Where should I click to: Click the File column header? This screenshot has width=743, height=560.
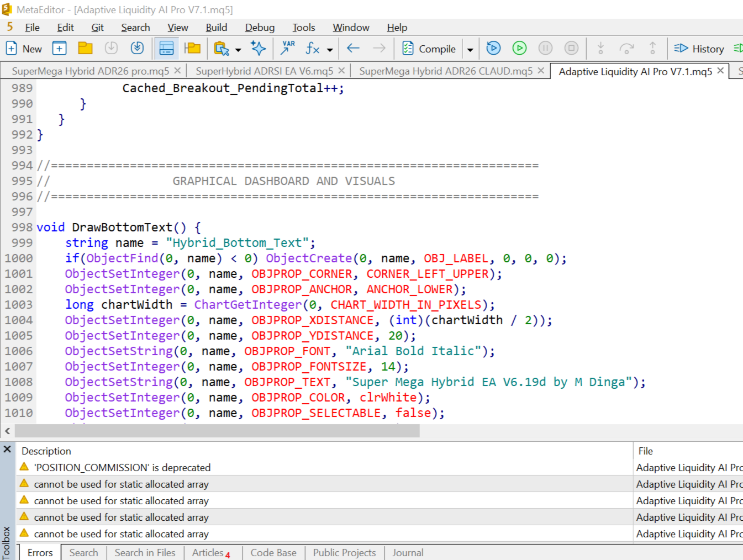pos(688,451)
